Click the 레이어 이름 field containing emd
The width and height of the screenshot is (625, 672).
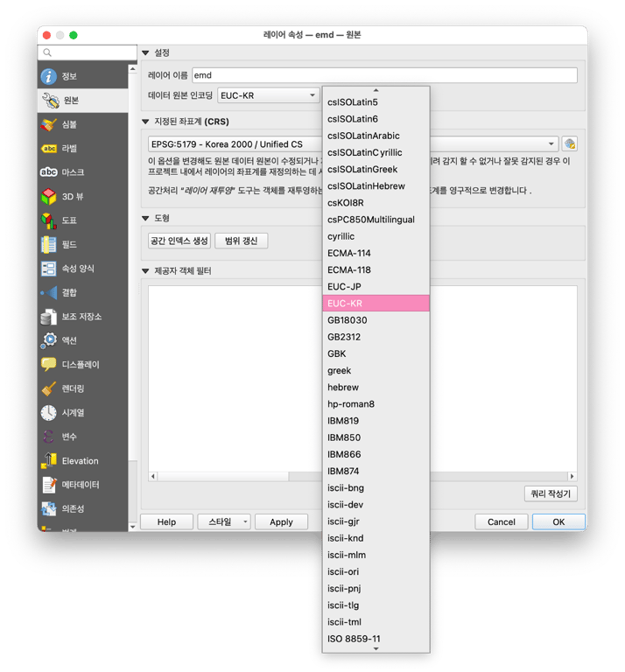pos(384,75)
